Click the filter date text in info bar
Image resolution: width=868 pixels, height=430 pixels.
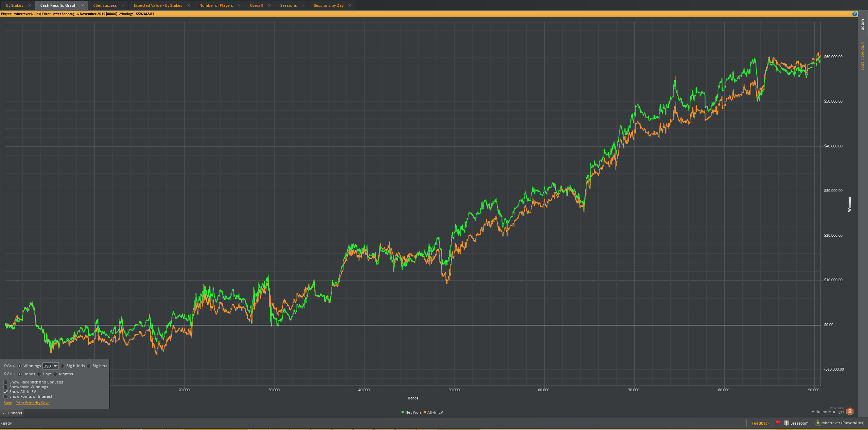click(85, 14)
